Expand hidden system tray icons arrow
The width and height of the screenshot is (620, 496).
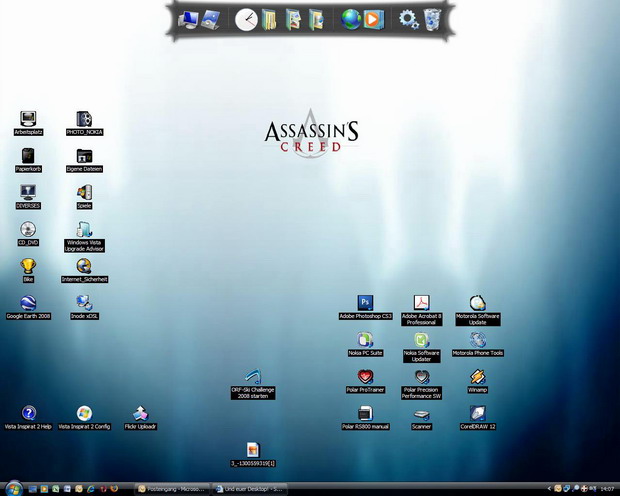[x=549, y=489]
